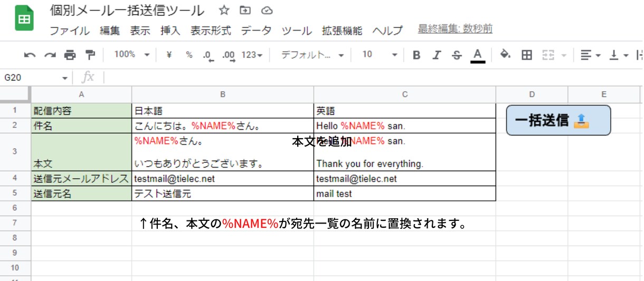
Task: Open the ファイル menu
Action: 70,31
